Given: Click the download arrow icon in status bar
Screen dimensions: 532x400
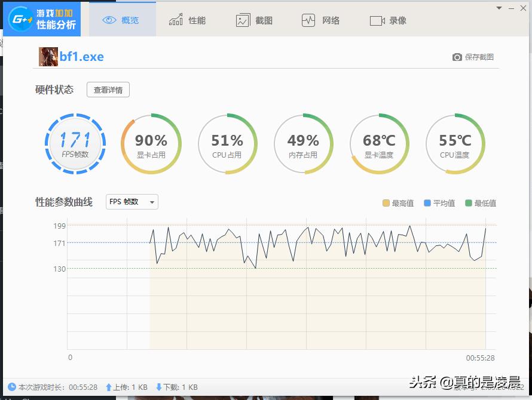Looking at the screenshot, I should [x=158, y=387].
